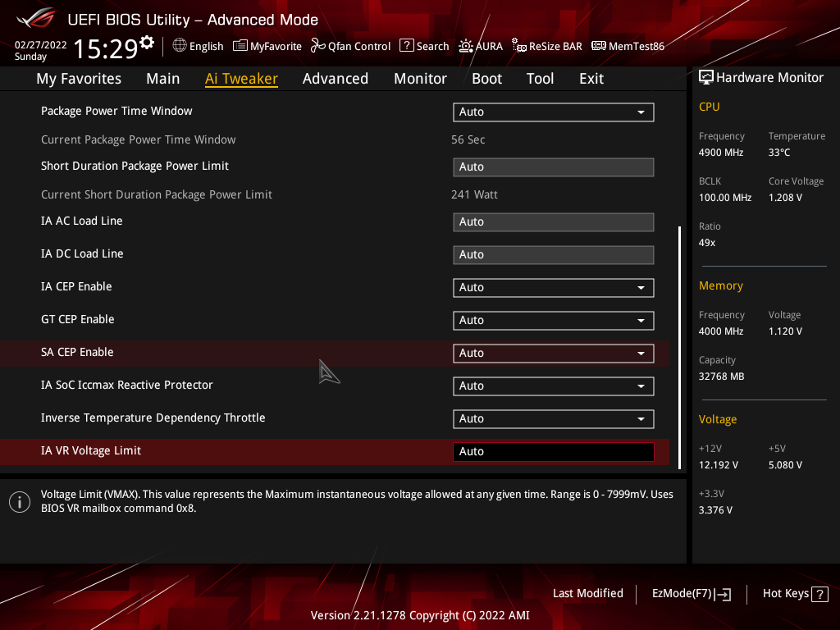Click Core Voltage 1.208 V reading

click(785, 198)
